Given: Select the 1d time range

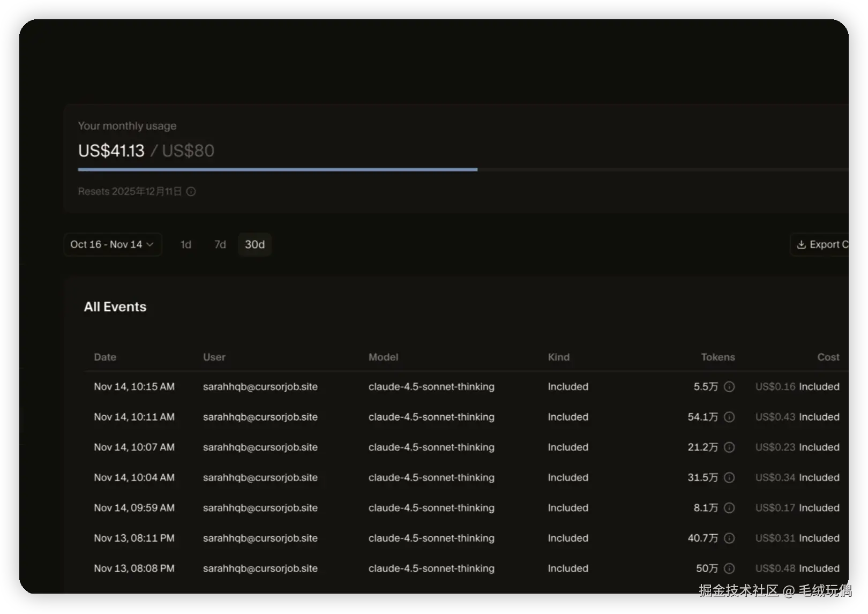Looking at the screenshot, I should pyautogui.click(x=186, y=244).
